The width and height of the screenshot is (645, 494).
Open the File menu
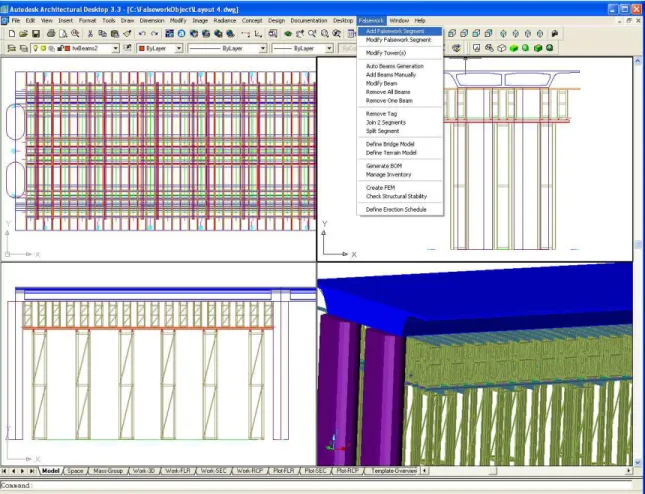click(x=16, y=21)
